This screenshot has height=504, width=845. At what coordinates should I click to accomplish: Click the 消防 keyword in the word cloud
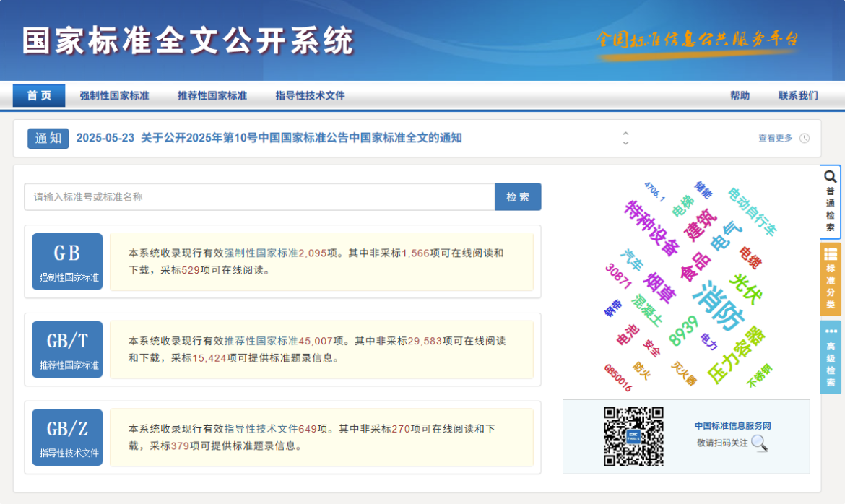point(719,305)
